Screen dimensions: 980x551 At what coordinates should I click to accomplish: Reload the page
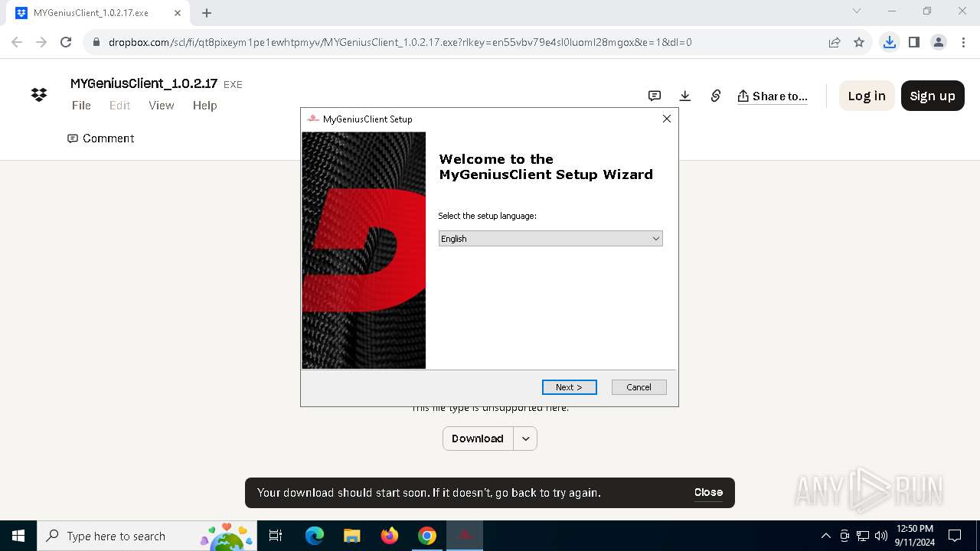click(x=66, y=42)
